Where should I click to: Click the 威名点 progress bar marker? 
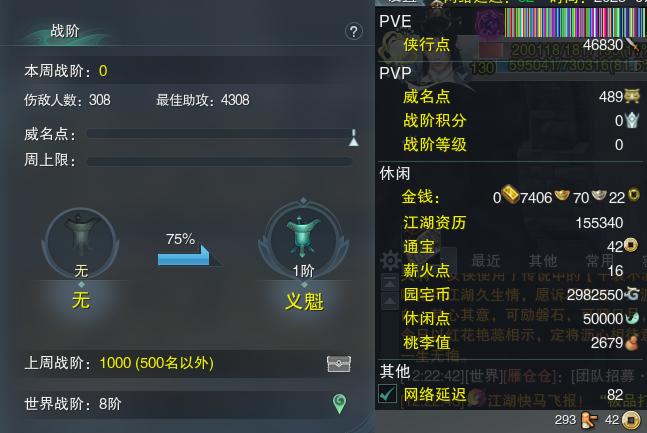(x=354, y=137)
